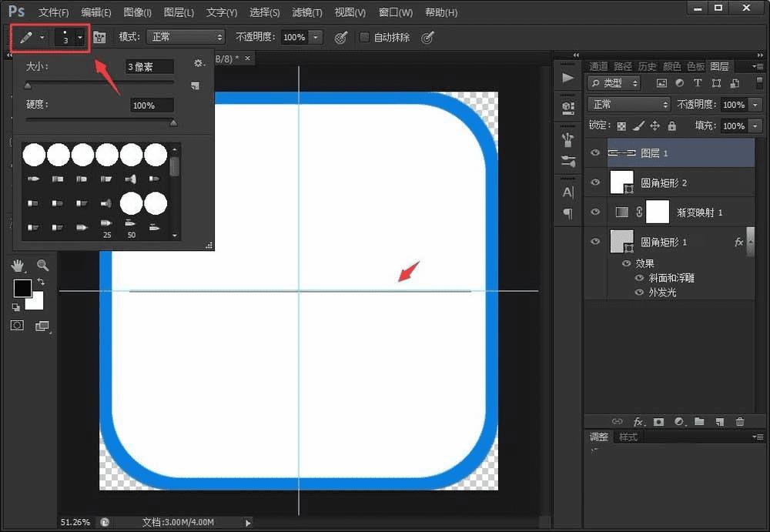Enable the 自动抹除 checkbox
The height and width of the screenshot is (532, 770).
pos(365,37)
